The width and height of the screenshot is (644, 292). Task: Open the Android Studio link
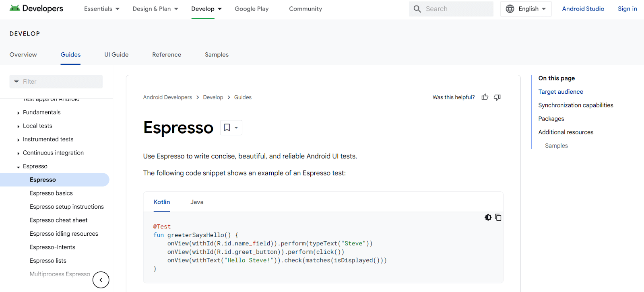pyautogui.click(x=583, y=9)
